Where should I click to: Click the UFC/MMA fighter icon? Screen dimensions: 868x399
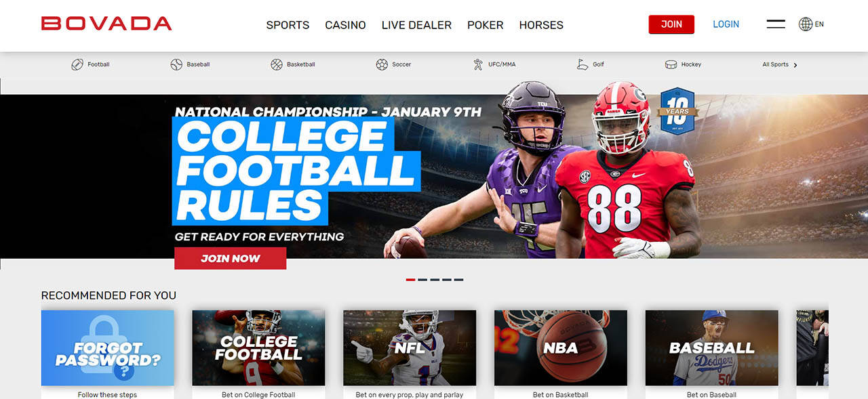(478, 64)
